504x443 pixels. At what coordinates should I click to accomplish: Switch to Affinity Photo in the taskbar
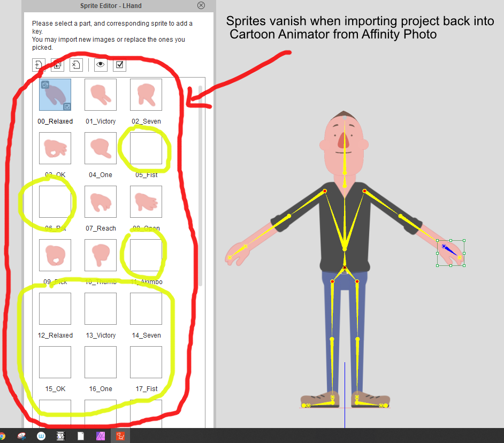[x=101, y=436]
